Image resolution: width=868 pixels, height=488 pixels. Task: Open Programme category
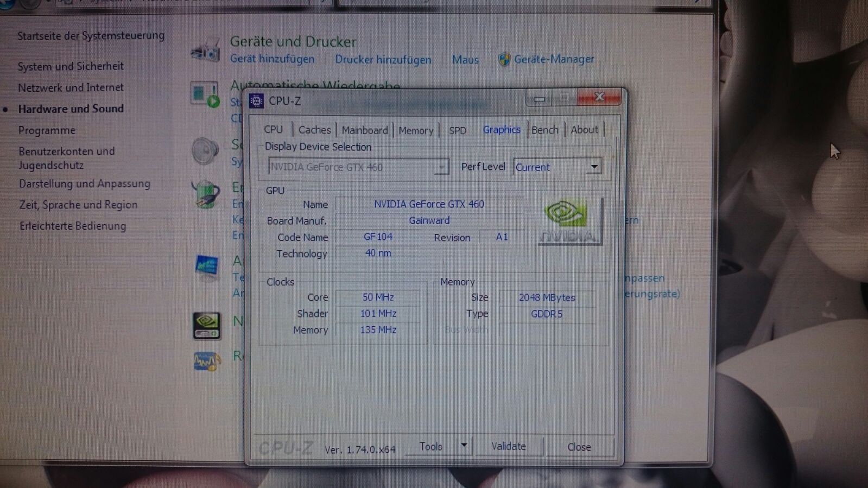point(47,130)
